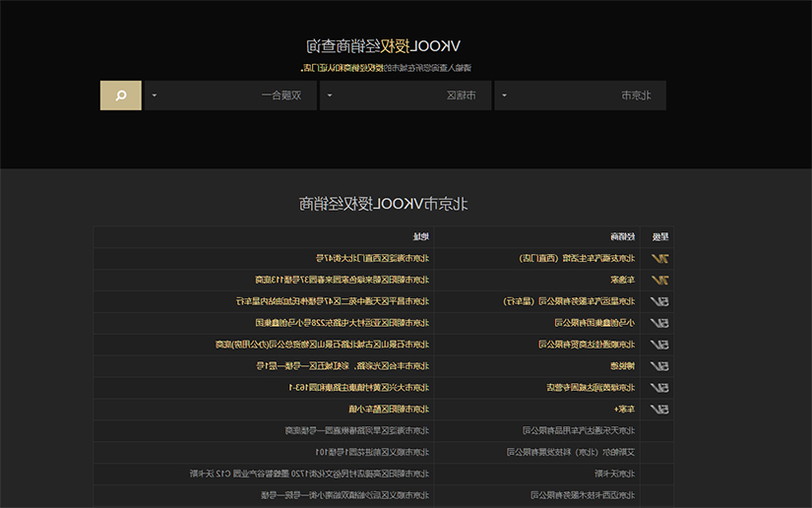Screen dimensions: 812x508
Task: Click address 大兴区黄村镇 163-1
Action: click(359, 387)
